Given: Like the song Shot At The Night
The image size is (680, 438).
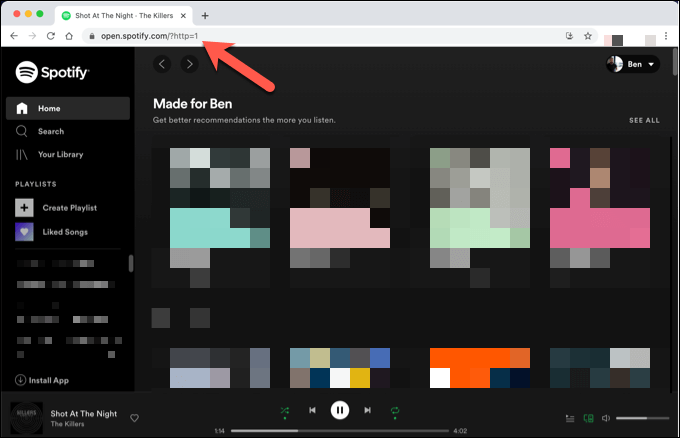Looking at the screenshot, I should pos(134,417).
